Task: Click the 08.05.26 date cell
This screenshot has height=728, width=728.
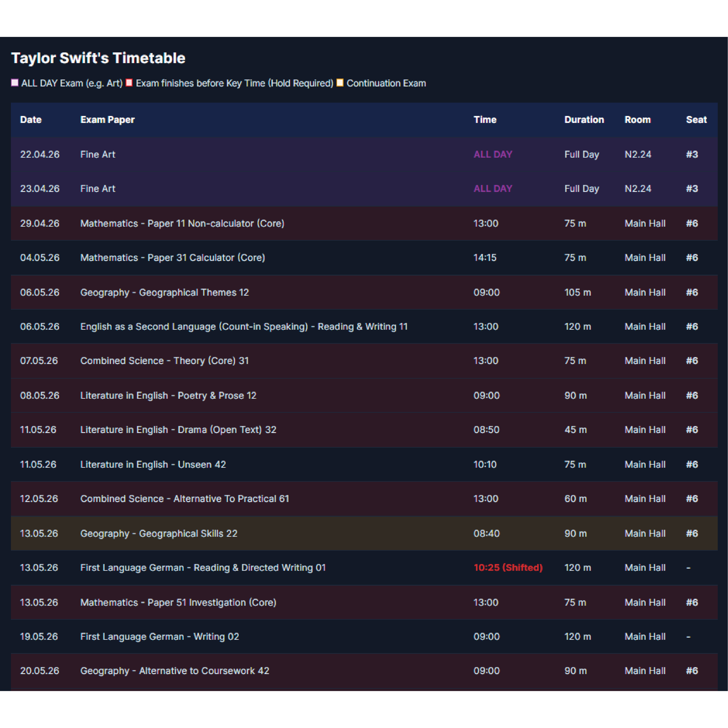Action: 40,396
